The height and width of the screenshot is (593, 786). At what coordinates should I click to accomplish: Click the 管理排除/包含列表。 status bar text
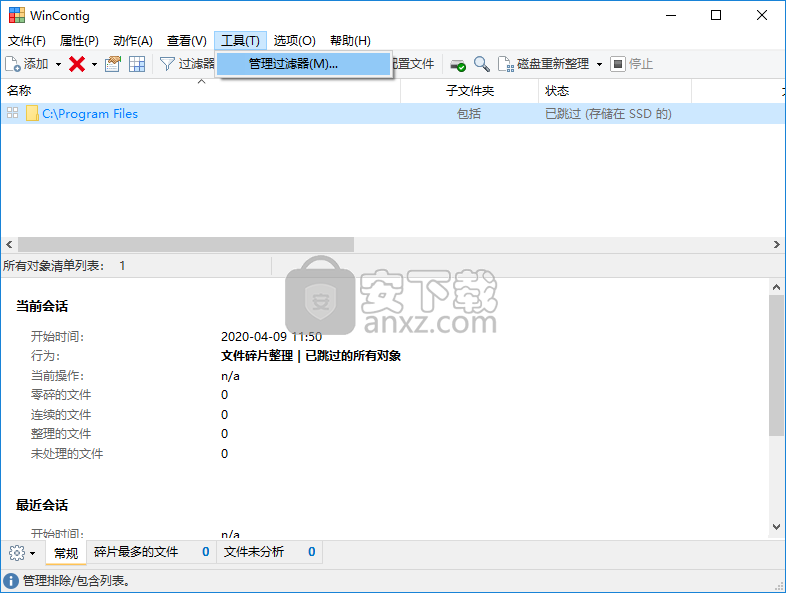[76, 581]
